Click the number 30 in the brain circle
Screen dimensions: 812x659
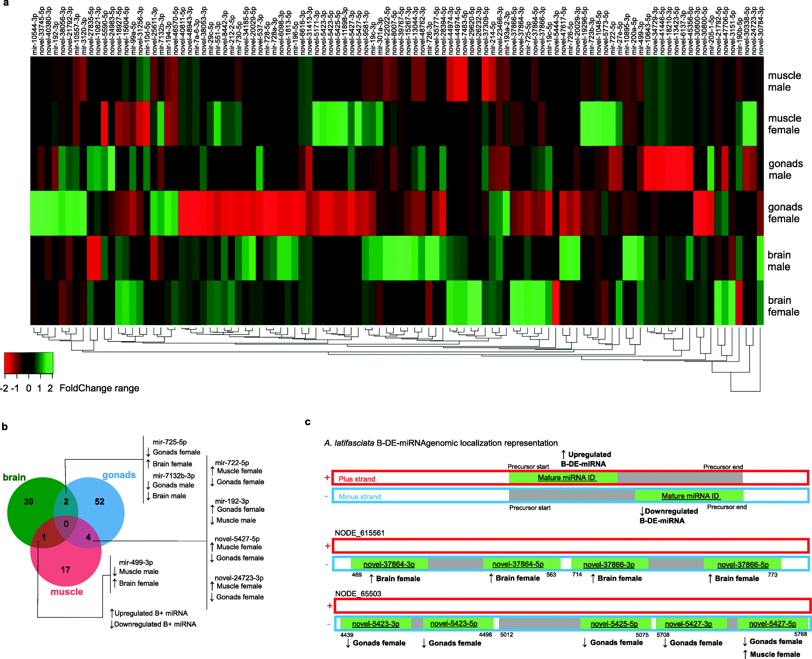28,501
